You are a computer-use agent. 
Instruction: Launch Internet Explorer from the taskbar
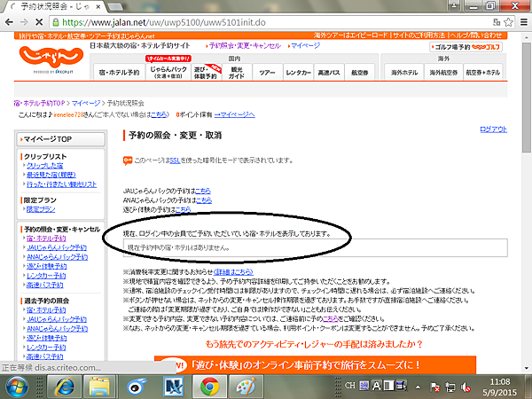[x=65, y=387]
